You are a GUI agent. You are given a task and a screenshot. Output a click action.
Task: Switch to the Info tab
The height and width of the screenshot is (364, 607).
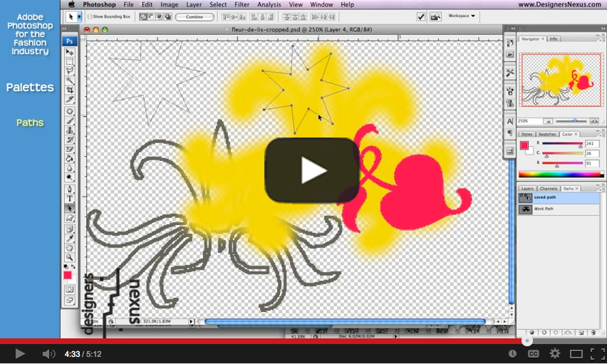click(554, 38)
